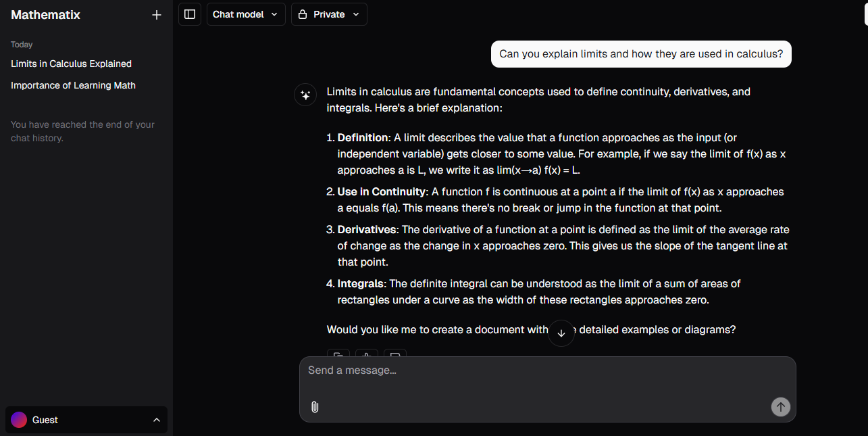The image size is (868, 436).
Task: Click the Would you like me to create sentence
Action: tap(531, 330)
